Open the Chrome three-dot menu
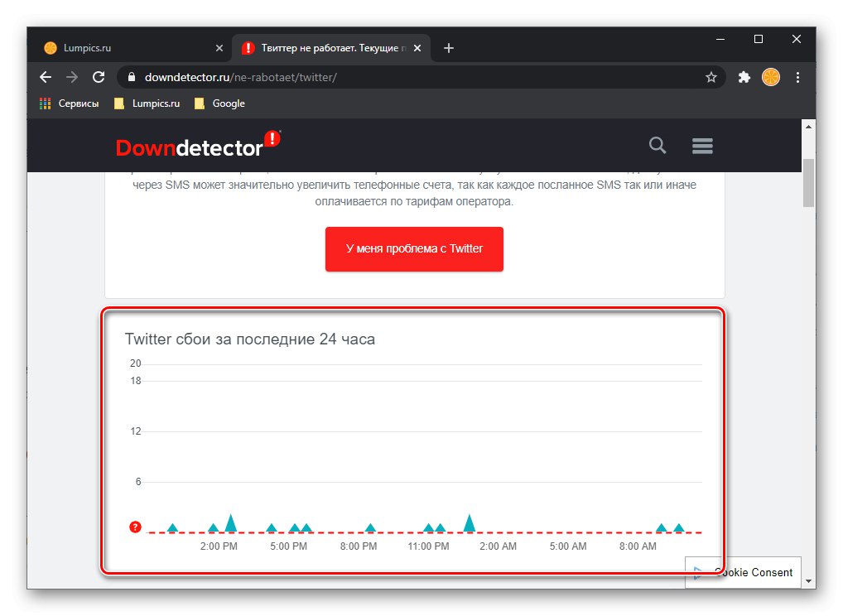Screen dimensions: 843x616 click(797, 77)
